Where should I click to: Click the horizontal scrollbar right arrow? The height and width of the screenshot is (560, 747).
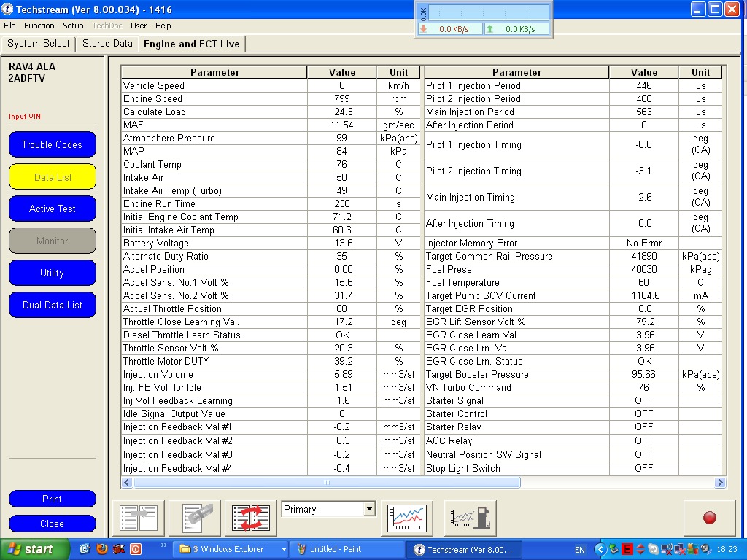tap(720, 483)
